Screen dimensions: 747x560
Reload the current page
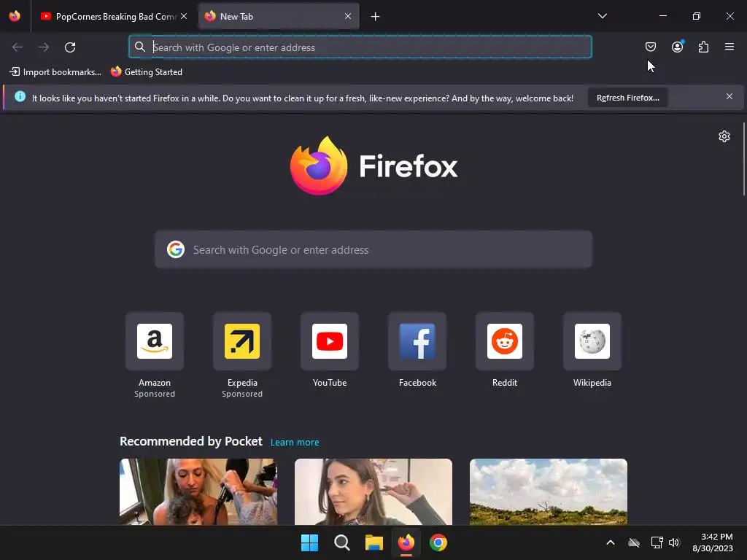coord(70,47)
